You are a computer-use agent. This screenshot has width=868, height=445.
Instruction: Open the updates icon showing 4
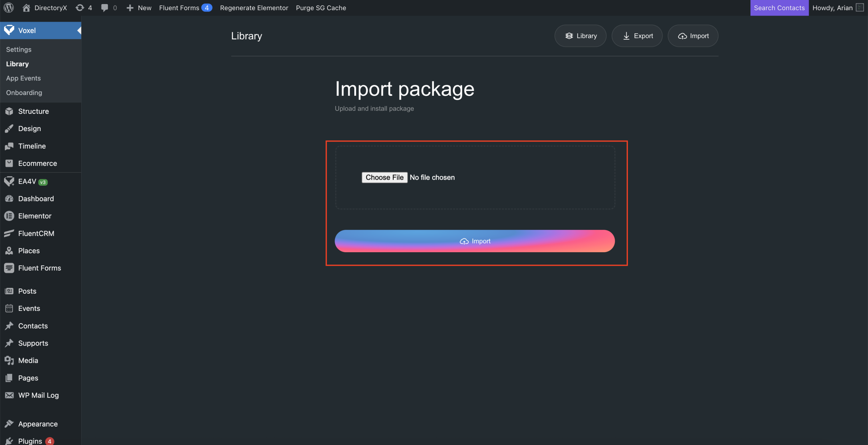coord(80,7)
